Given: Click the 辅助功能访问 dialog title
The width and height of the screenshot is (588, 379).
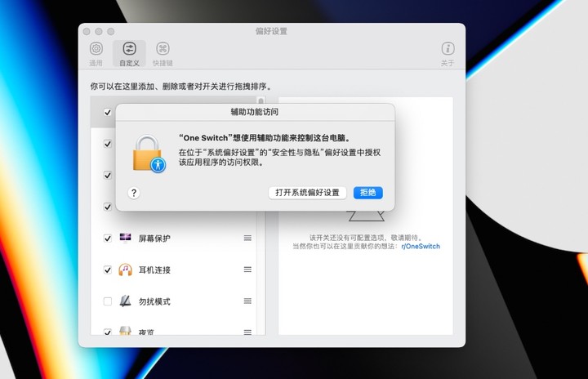Looking at the screenshot, I should click(x=255, y=112).
